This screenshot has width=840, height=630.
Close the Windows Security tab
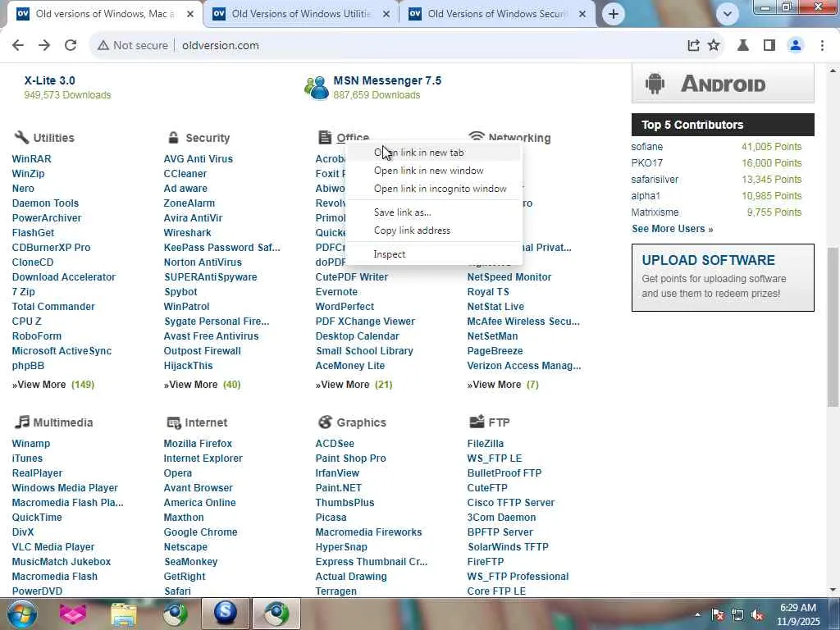tap(582, 14)
